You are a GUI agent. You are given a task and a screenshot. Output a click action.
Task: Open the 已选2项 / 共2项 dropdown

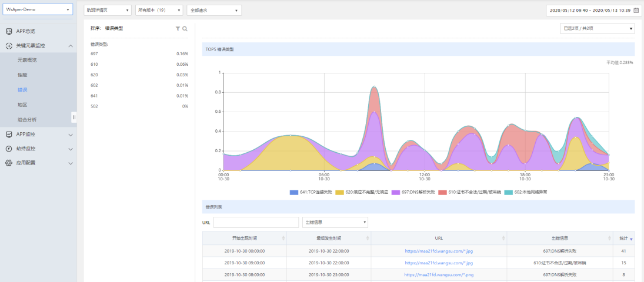[x=597, y=28]
